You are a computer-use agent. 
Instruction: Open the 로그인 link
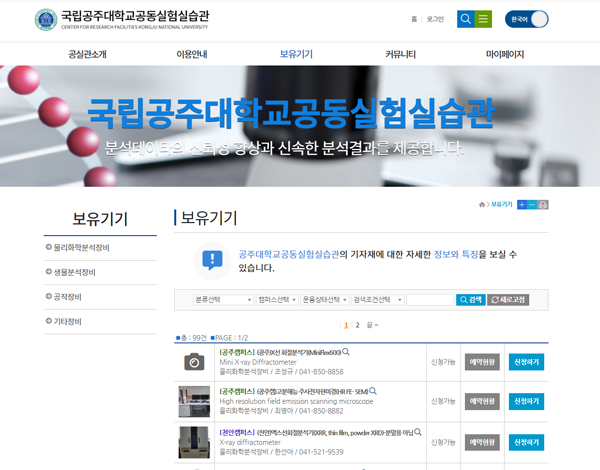coord(435,19)
